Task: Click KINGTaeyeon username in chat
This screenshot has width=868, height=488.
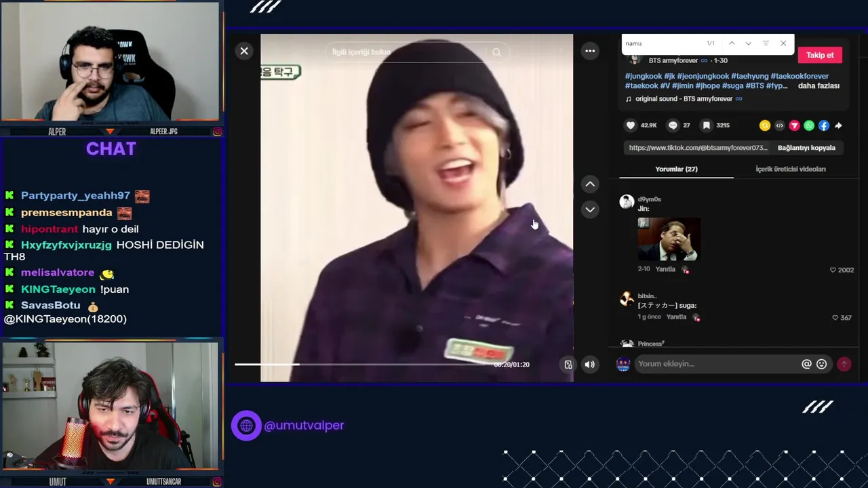Action: [58, 289]
